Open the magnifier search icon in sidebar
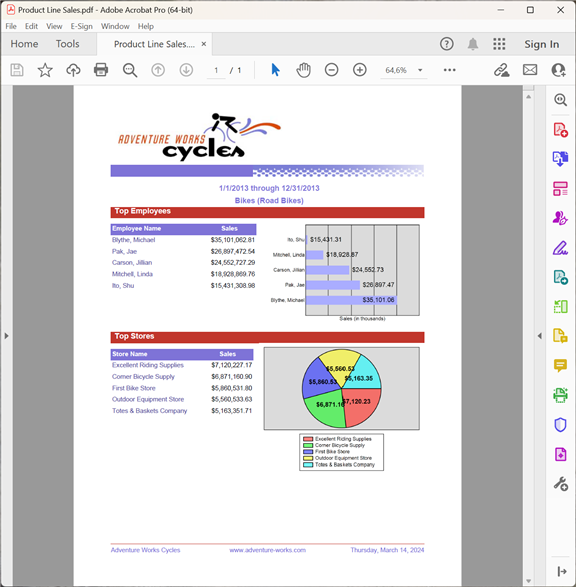Screen dimensions: 576x587 tap(560, 100)
